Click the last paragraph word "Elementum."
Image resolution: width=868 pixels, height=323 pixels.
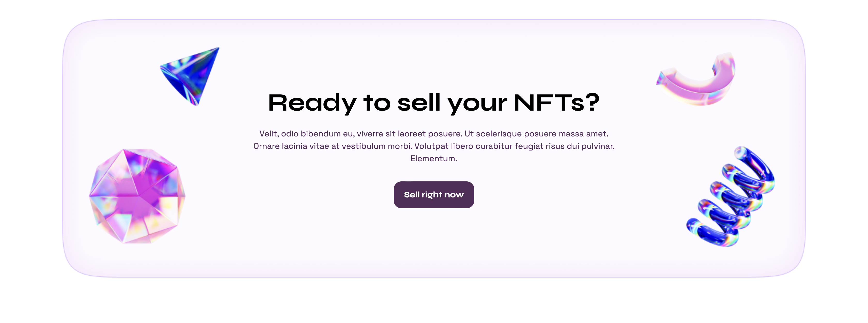click(434, 158)
